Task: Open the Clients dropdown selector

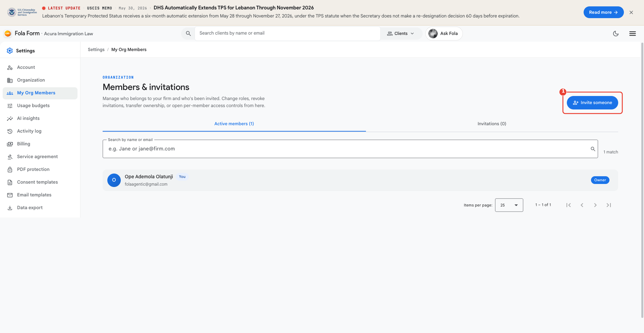Action: tap(401, 33)
